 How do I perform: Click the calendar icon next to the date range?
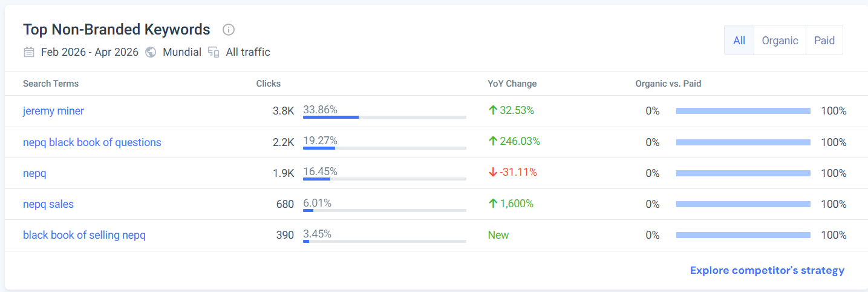coord(29,52)
